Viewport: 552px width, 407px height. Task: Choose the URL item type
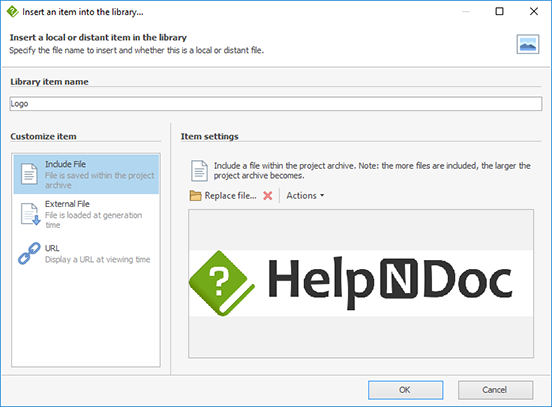pos(86,253)
